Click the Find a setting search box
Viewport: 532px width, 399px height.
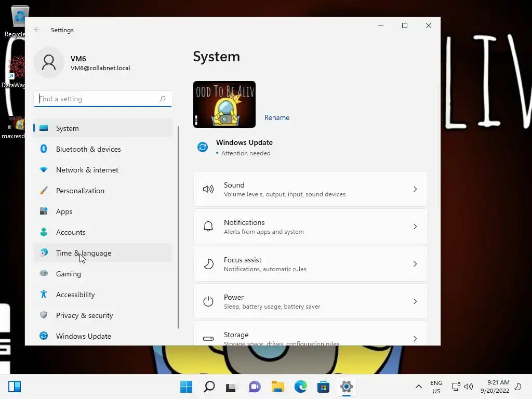point(103,99)
